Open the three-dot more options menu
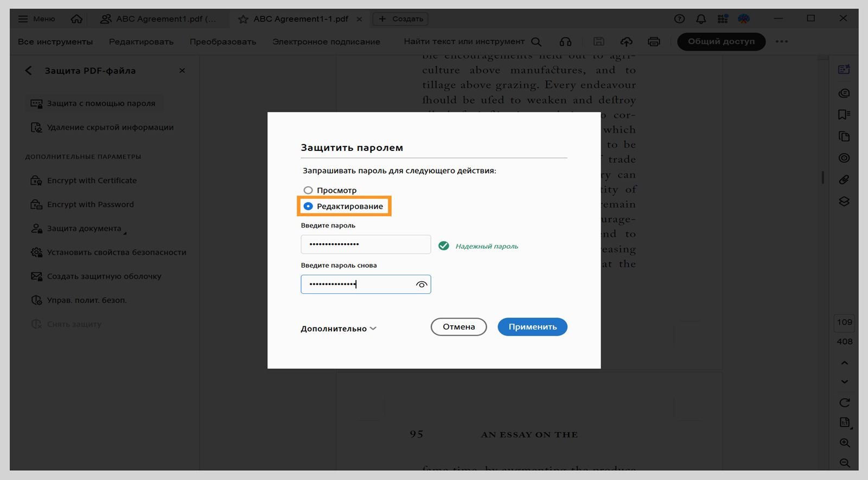Screen dimensions: 868x480 point(782,42)
